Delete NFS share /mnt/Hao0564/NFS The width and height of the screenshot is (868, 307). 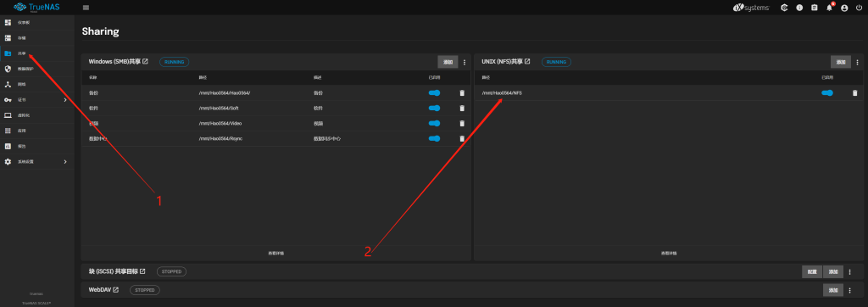854,93
